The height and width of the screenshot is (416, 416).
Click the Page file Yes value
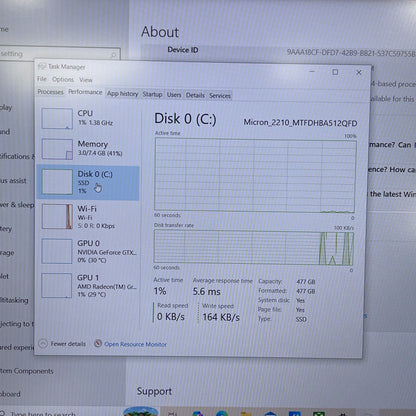click(x=300, y=310)
